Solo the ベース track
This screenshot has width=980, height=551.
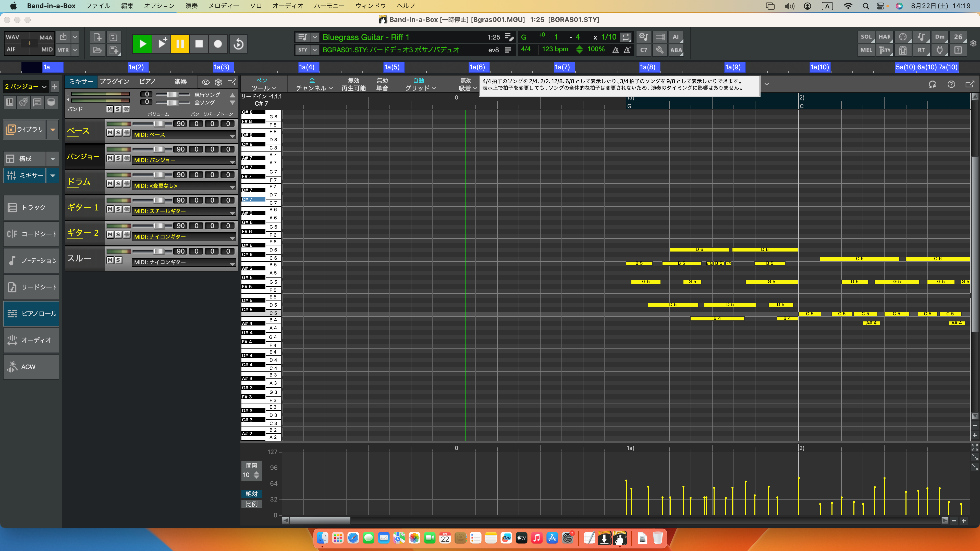point(118,132)
